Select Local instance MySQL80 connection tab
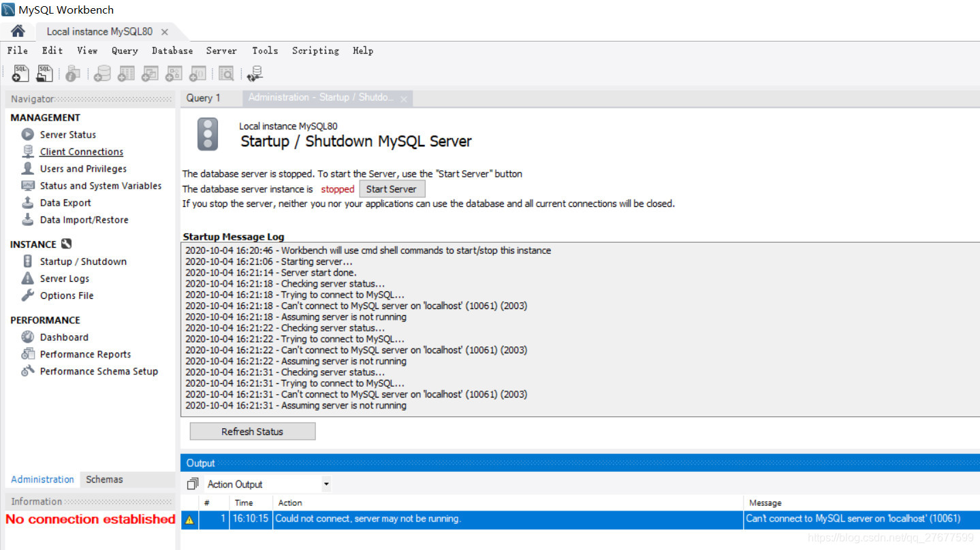Viewport: 980px width, 550px height. point(99,31)
